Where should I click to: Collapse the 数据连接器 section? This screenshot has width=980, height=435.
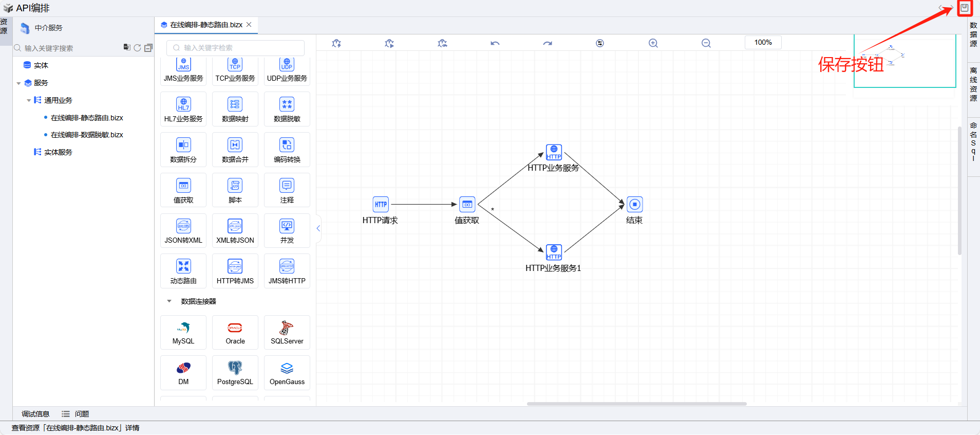[x=169, y=301]
